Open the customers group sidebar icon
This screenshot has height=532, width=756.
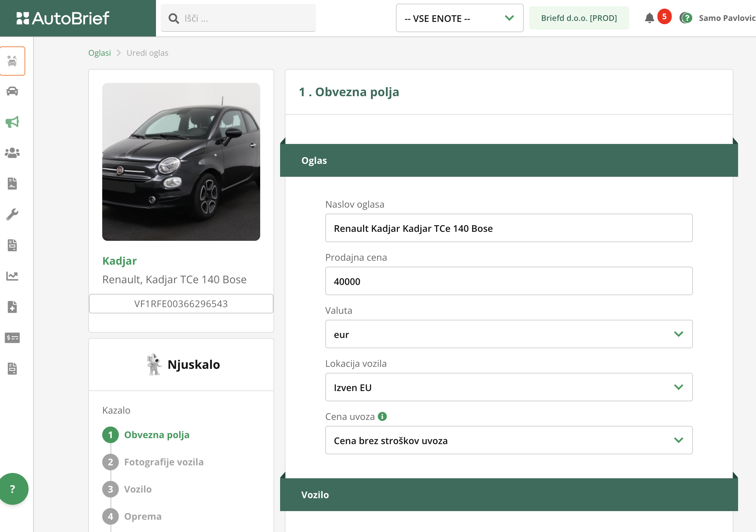tap(12, 153)
